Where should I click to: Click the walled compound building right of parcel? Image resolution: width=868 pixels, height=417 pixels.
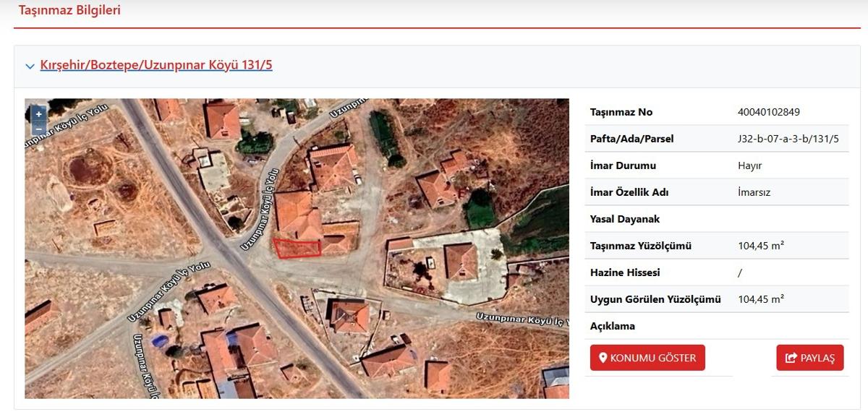pyautogui.click(x=460, y=261)
